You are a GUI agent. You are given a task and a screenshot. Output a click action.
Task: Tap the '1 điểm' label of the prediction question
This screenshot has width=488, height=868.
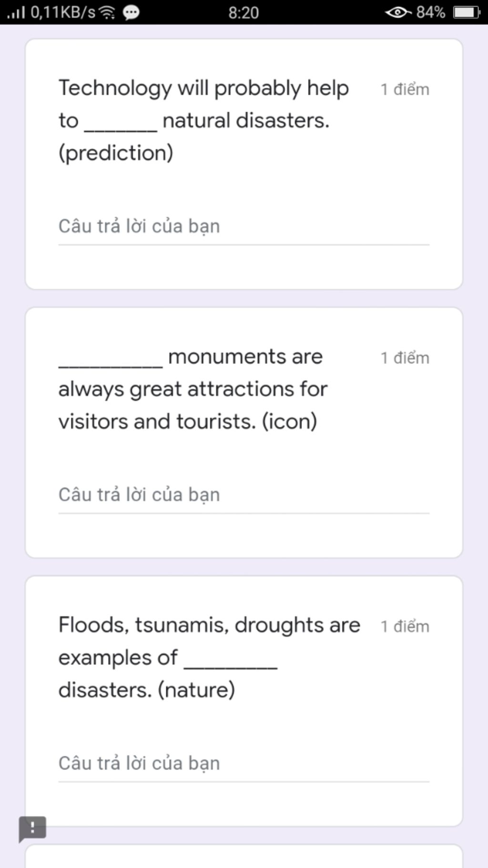(405, 89)
